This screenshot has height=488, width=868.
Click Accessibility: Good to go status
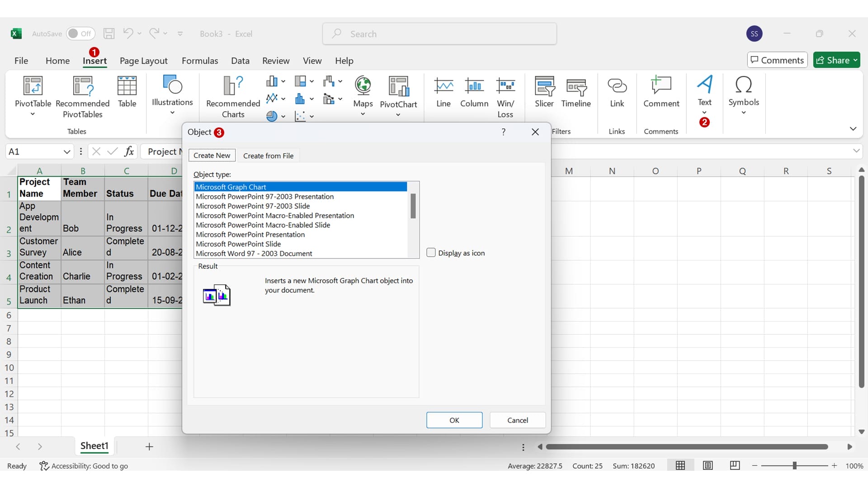point(84,466)
